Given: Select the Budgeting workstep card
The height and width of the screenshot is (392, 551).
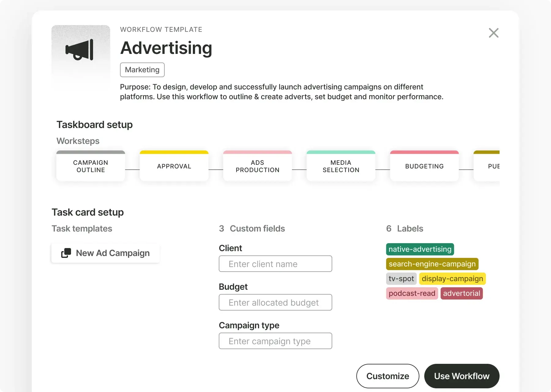Looking at the screenshot, I should pyautogui.click(x=424, y=166).
